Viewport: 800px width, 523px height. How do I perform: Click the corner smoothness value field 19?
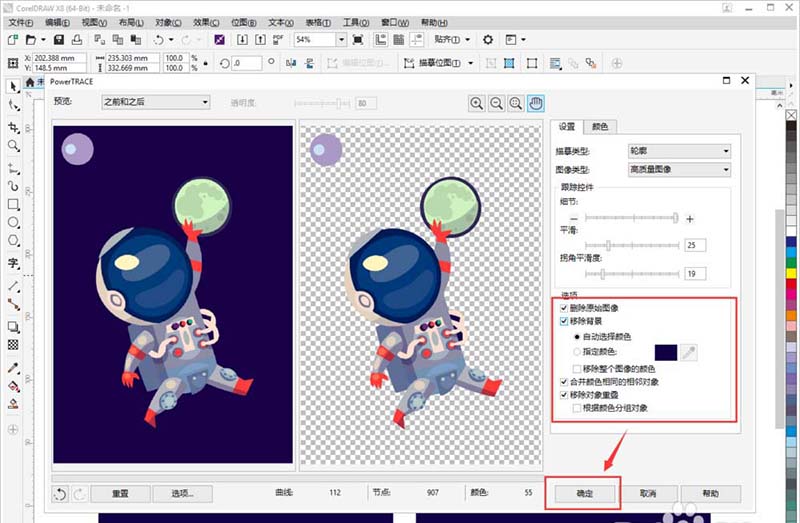[695, 273]
